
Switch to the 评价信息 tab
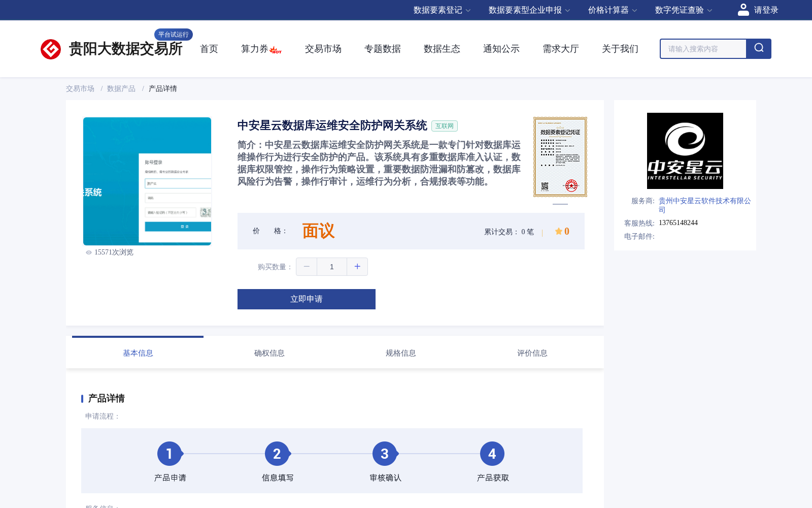(532, 353)
